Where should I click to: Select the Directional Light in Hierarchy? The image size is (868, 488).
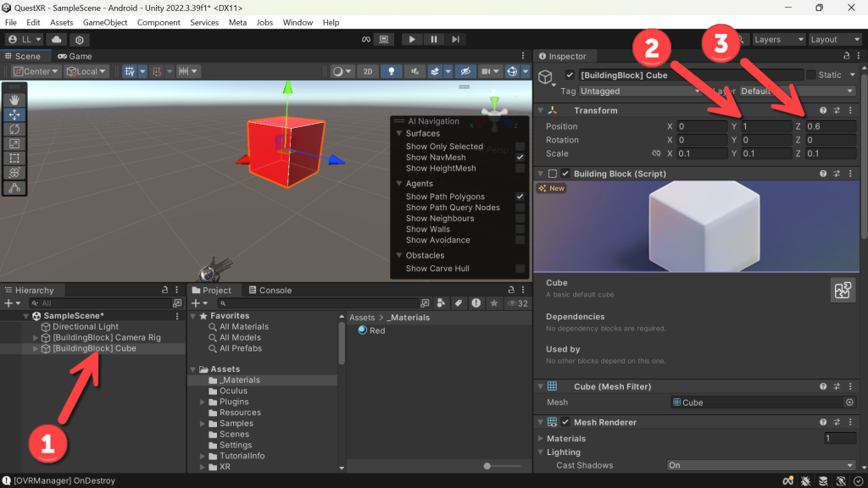[x=86, y=326]
